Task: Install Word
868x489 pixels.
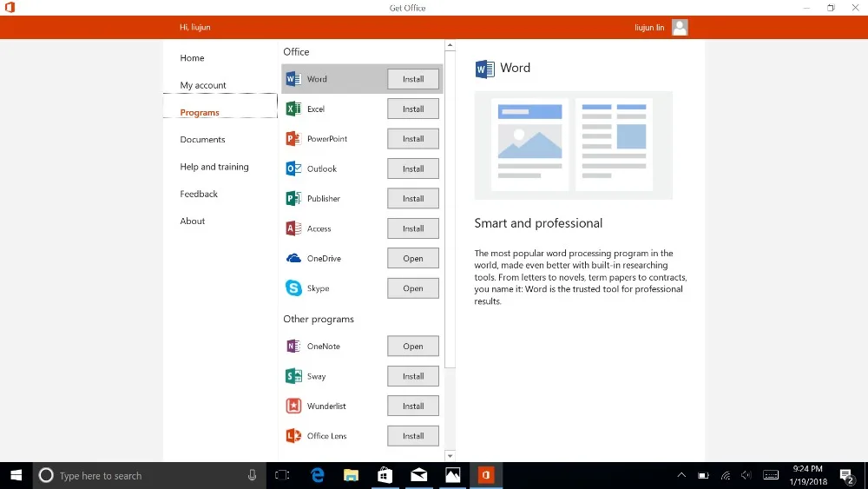Action: point(413,79)
